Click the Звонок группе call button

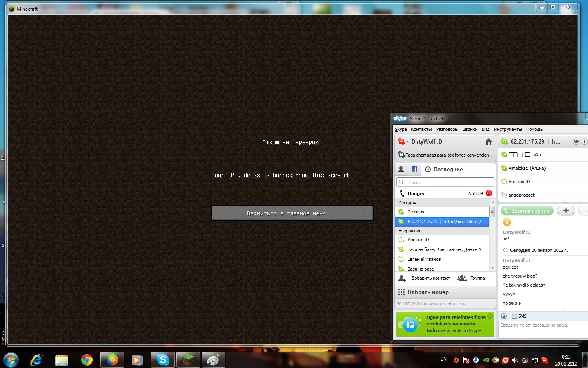pos(527,211)
